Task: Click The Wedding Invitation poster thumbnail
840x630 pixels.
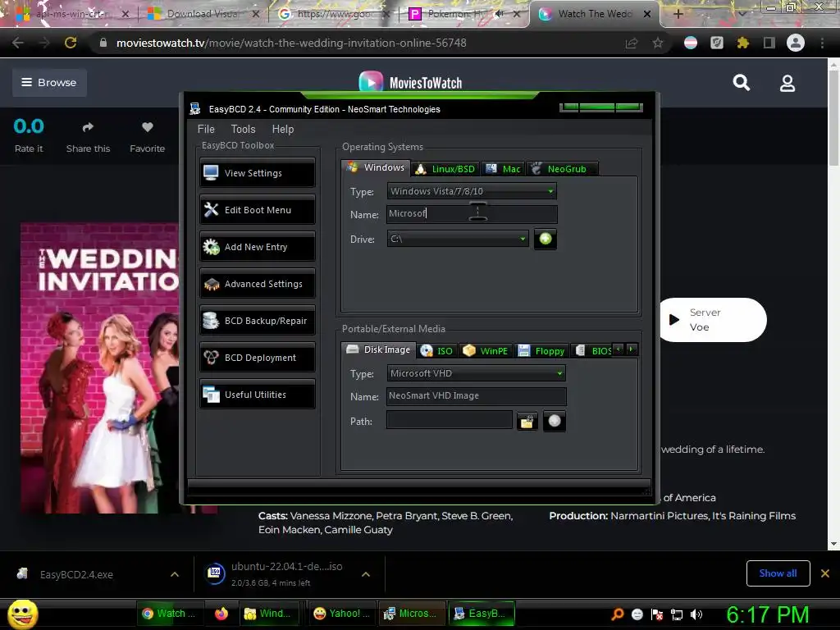Action: [x=100, y=368]
